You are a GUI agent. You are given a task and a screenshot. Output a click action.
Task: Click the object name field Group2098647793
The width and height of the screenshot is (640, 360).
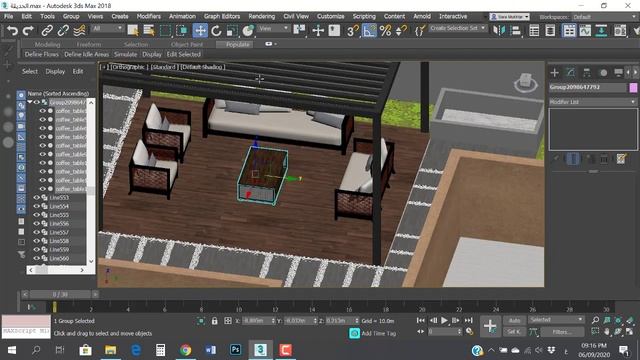point(587,87)
